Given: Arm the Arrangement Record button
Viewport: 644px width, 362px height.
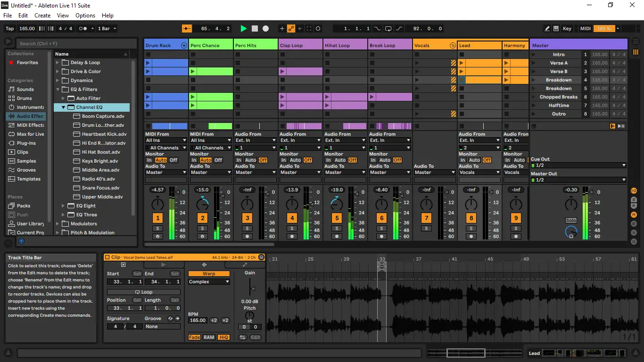Looking at the screenshot, I should tap(265, 29).
